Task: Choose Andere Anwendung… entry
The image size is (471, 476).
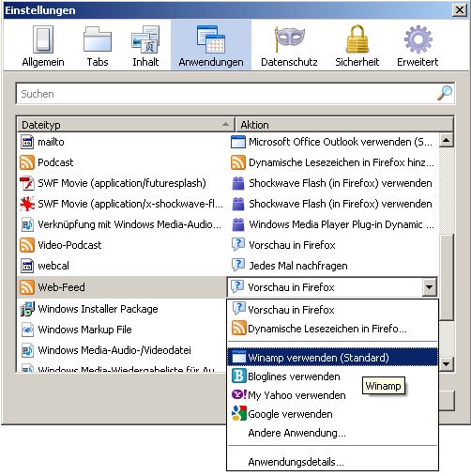Action: (x=332, y=433)
